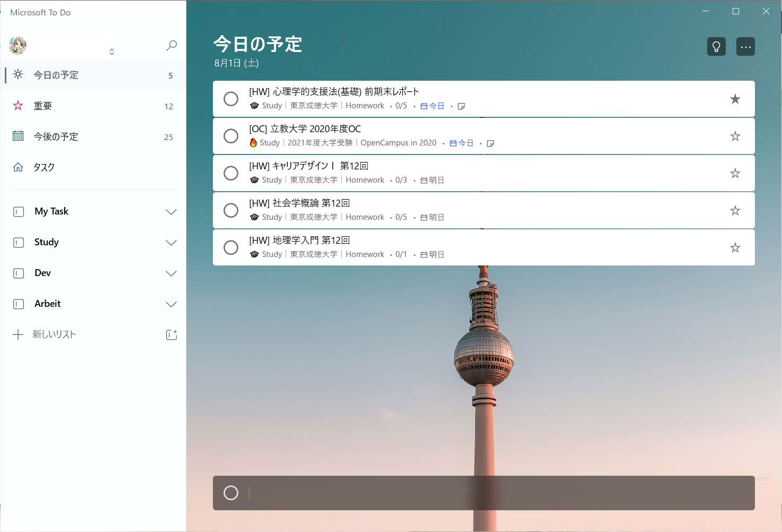
Task: Open the search magnifier in sidebar
Action: coord(171,46)
